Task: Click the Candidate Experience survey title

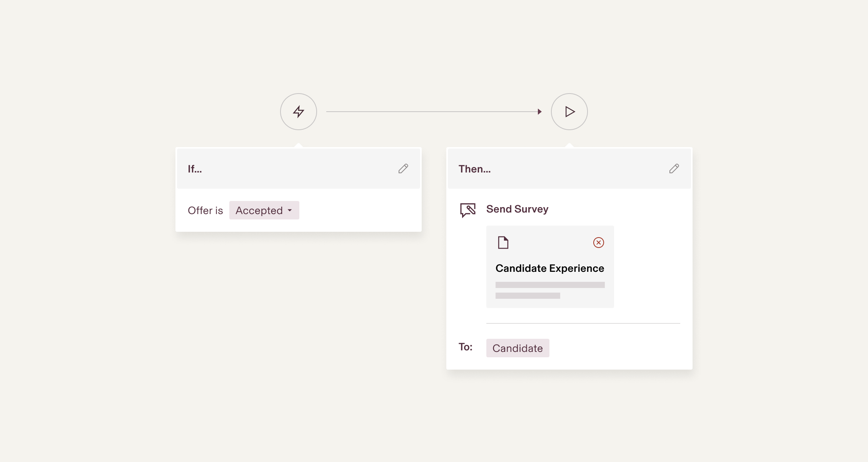Action: [x=549, y=268]
